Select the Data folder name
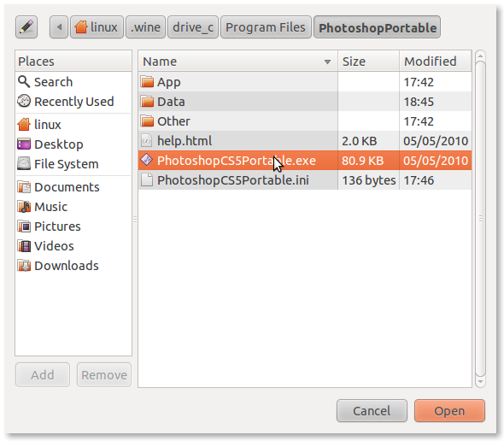 pos(171,102)
